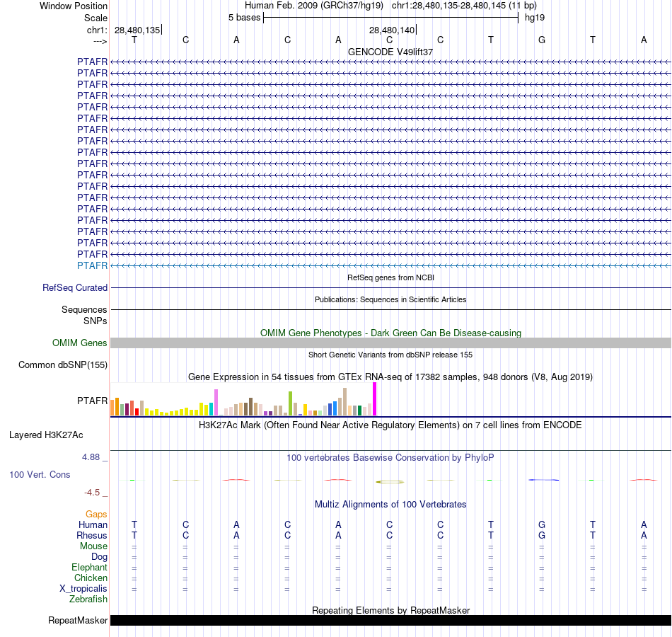Click the RepeatMasker track label
Screen dimensions: 672x637
tap(78, 620)
